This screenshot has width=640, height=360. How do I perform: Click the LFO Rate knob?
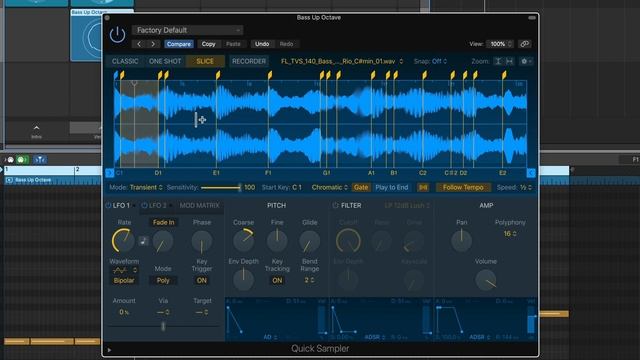pyautogui.click(x=123, y=240)
